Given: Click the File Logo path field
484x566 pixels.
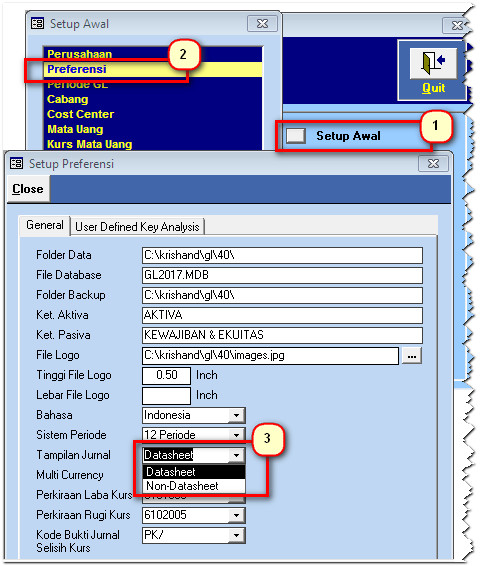Looking at the screenshot, I should [x=271, y=356].
